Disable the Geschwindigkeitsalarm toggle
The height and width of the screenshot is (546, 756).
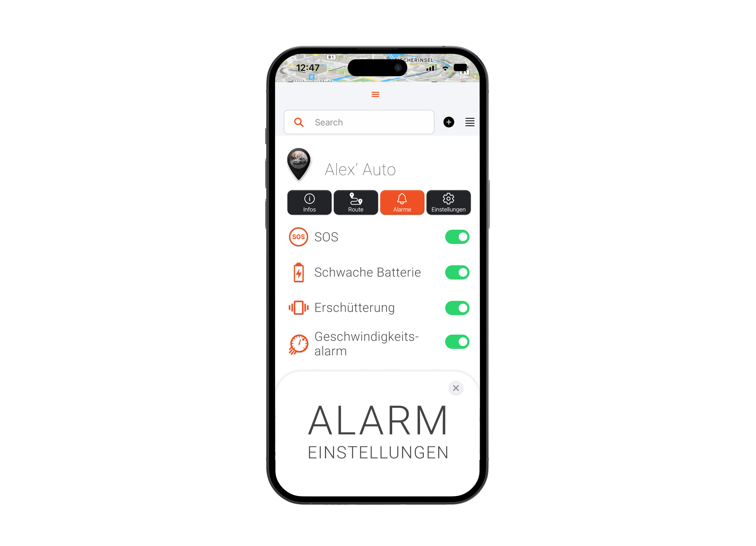pos(457,344)
